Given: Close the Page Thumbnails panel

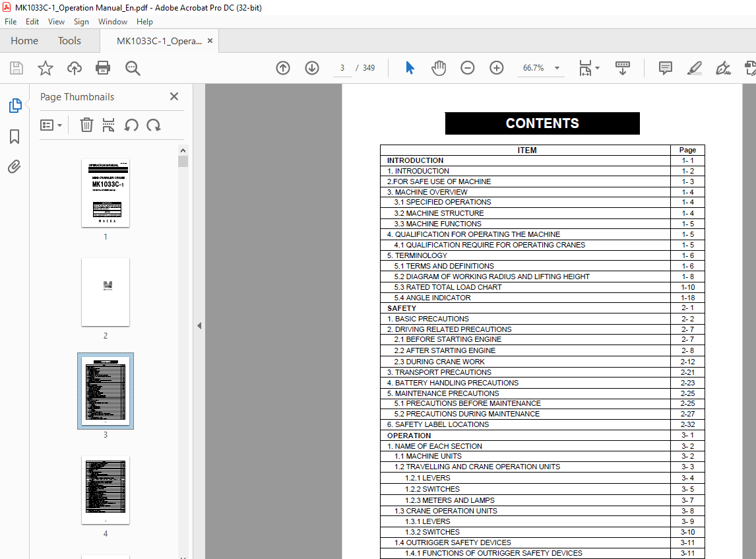Looking at the screenshot, I should pyautogui.click(x=174, y=96).
